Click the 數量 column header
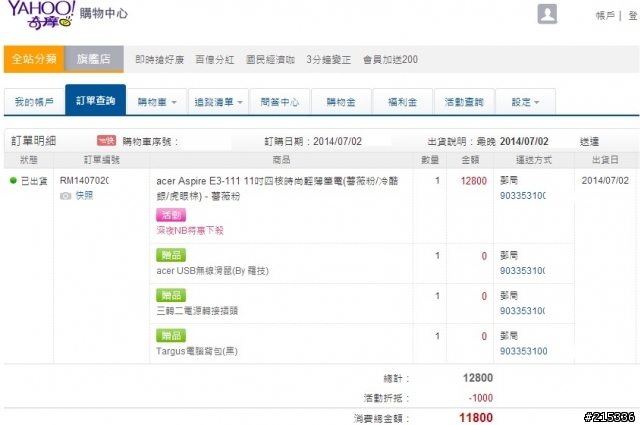 coord(430,160)
